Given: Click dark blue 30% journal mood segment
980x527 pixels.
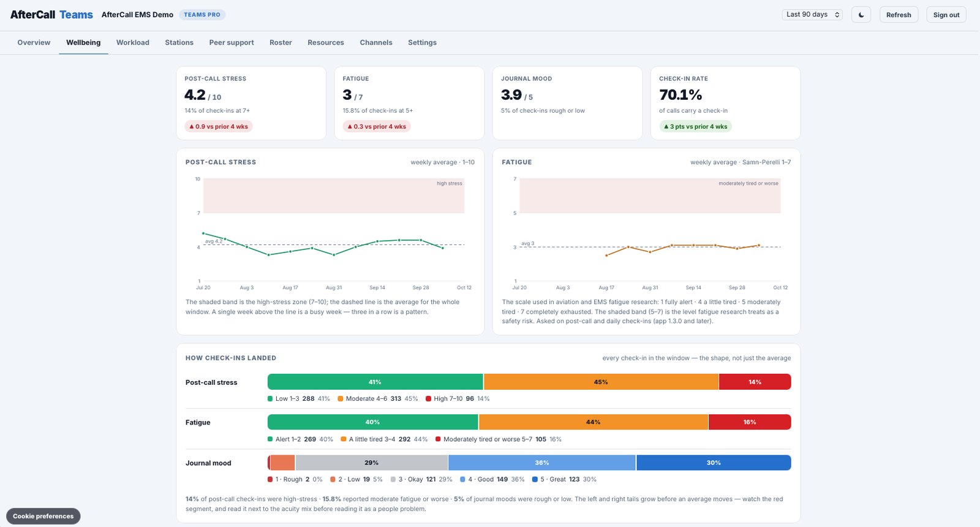Looking at the screenshot, I should 714,463.
